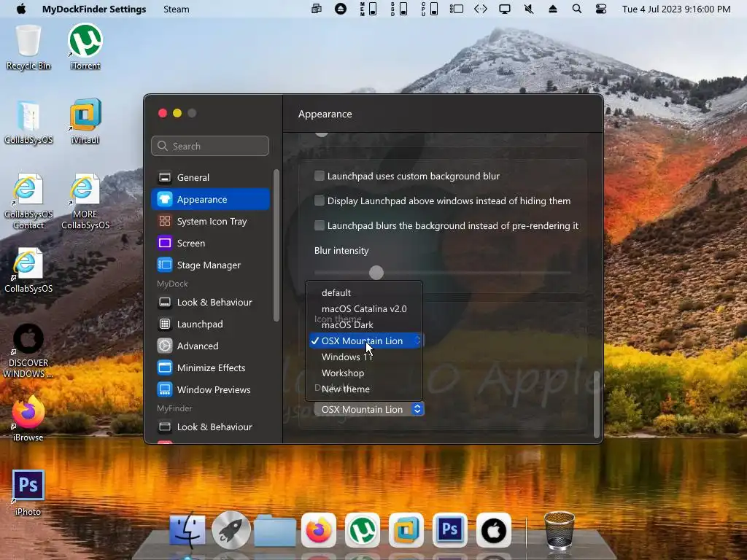Open the Apple logo menu
The height and width of the screenshot is (560, 747).
coord(21,9)
